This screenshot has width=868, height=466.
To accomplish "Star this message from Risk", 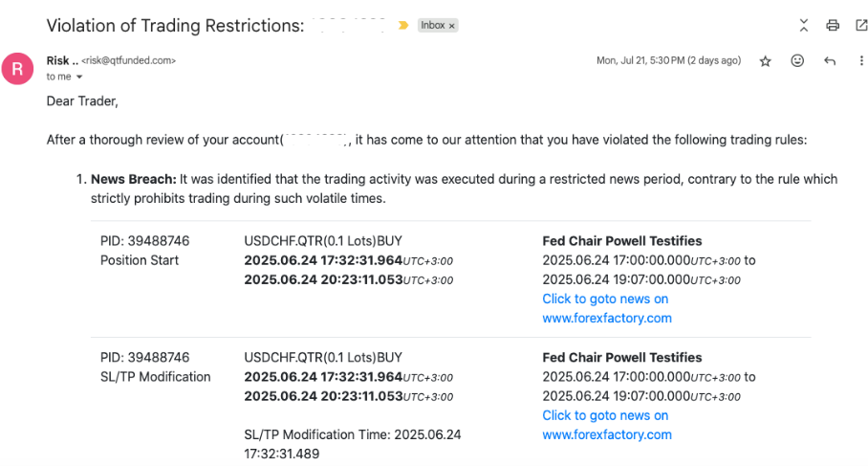I will point(765,61).
